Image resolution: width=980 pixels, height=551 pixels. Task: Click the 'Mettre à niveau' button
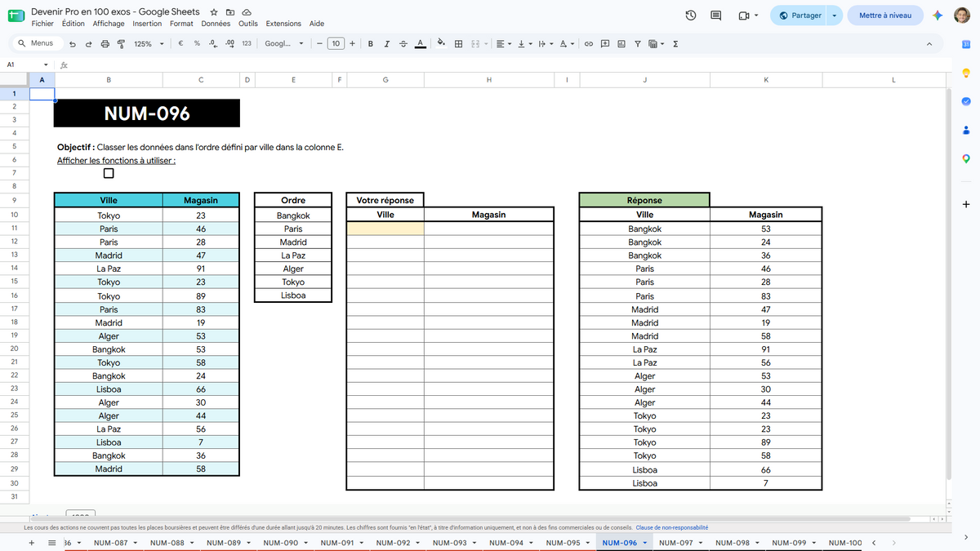pyautogui.click(x=885, y=16)
